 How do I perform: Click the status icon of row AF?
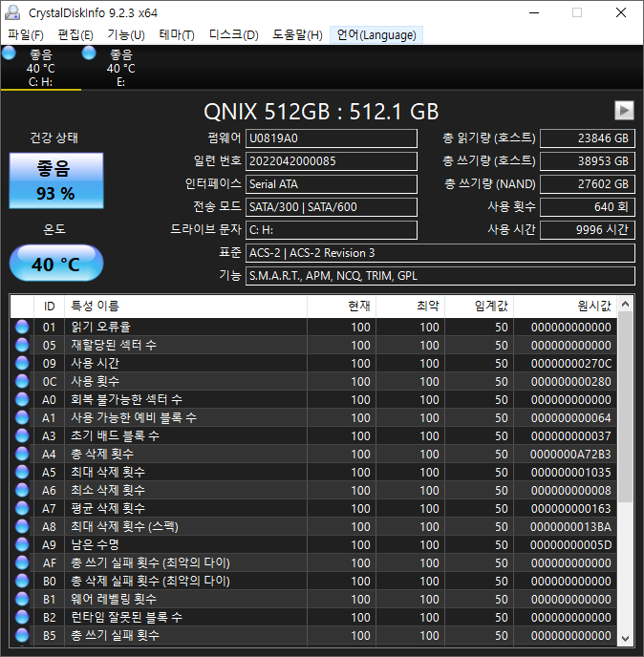click(22, 563)
